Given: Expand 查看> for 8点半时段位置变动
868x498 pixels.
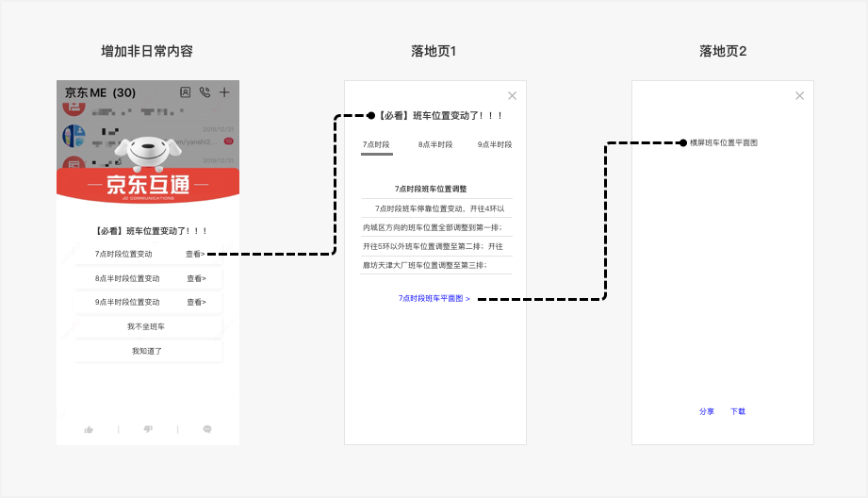Looking at the screenshot, I should click(x=197, y=278).
